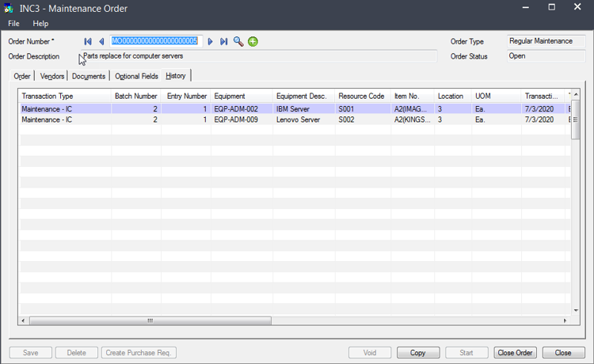594x364 pixels.
Task: Click the INC3 application icon in title bar
Action: 9,9
